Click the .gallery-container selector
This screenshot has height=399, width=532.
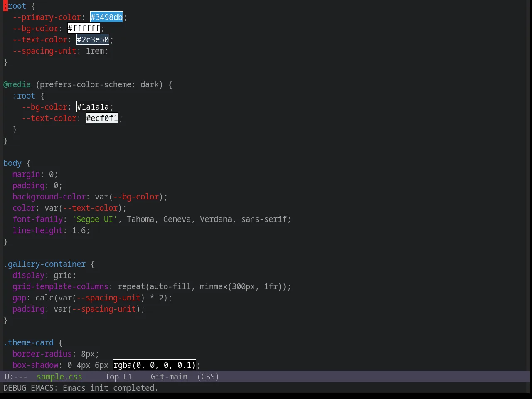(x=44, y=264)
